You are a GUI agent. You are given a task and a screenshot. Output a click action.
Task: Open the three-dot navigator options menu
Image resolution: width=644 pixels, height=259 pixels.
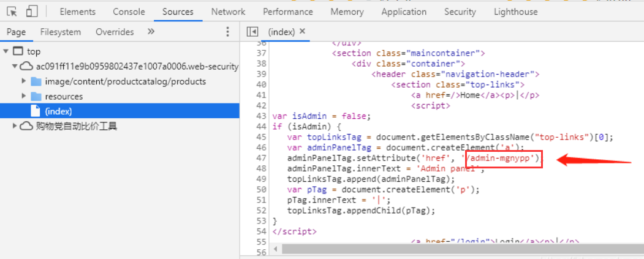[228, 32]
